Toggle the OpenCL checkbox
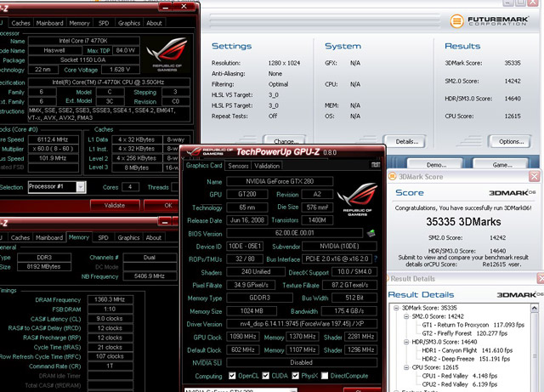 point(232,376)
